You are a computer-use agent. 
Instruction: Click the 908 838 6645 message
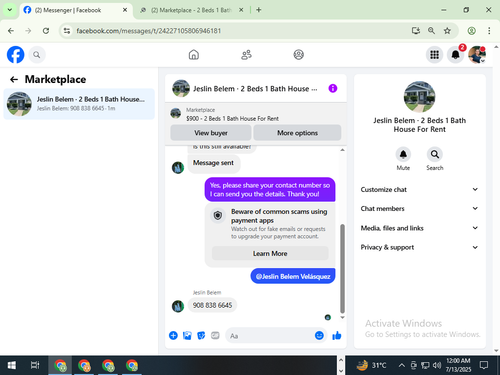[x=212, y=305]
